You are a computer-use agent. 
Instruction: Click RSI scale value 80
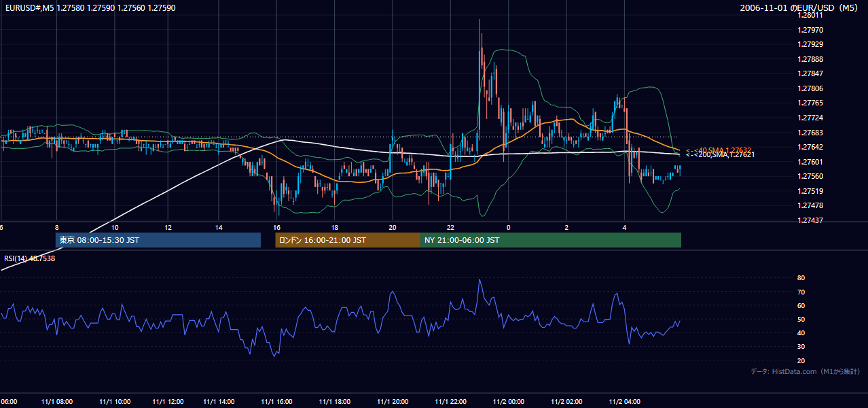(801, 278)
